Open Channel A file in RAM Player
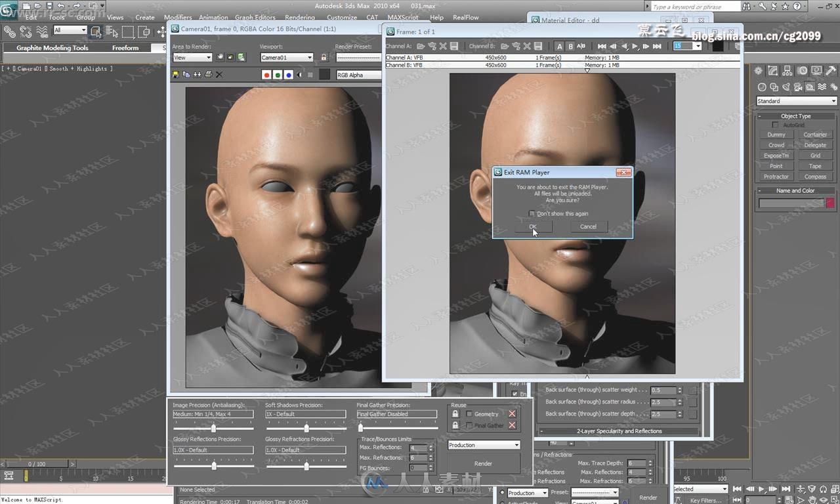Viewport: 840px width, 504px height. pos(421,46)
